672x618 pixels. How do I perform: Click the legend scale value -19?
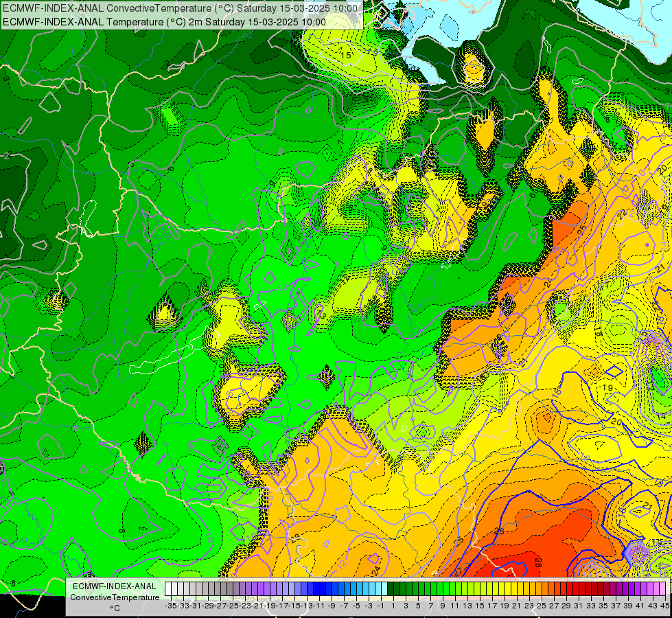click(270, 606)
